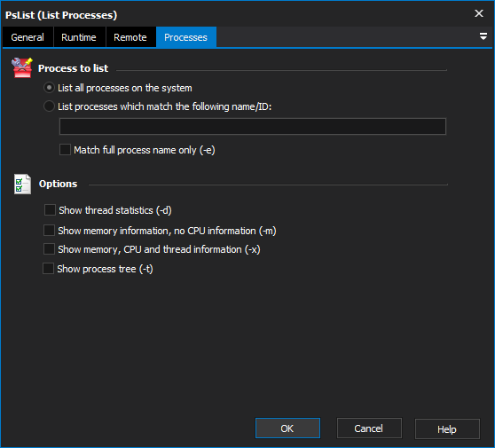Open the tab list dropdown arrow
Screen dimensions: 495x448
coord(483,36)
